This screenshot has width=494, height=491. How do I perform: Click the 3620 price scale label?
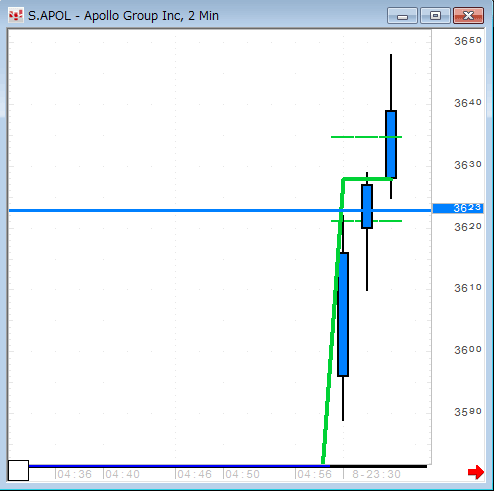point(468,227)
